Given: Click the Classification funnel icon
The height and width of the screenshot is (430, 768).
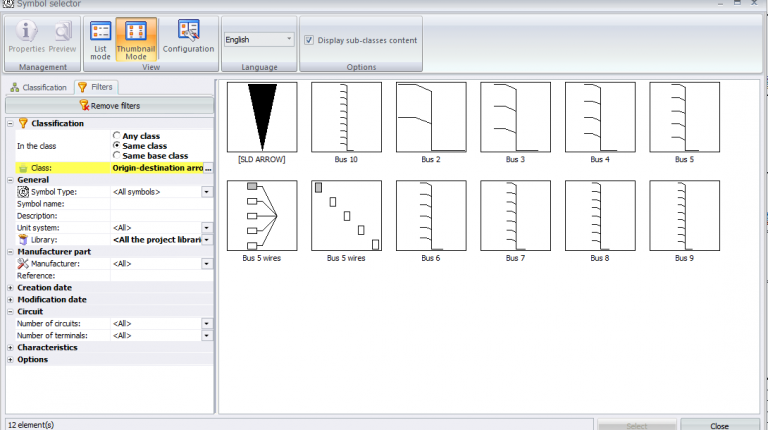Looking at the screenshot, I should tap(23, 123).
